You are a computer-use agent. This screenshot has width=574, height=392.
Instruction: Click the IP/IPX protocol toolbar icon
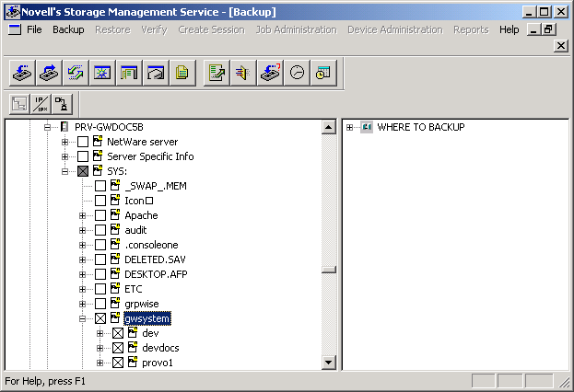click(41, 104)
